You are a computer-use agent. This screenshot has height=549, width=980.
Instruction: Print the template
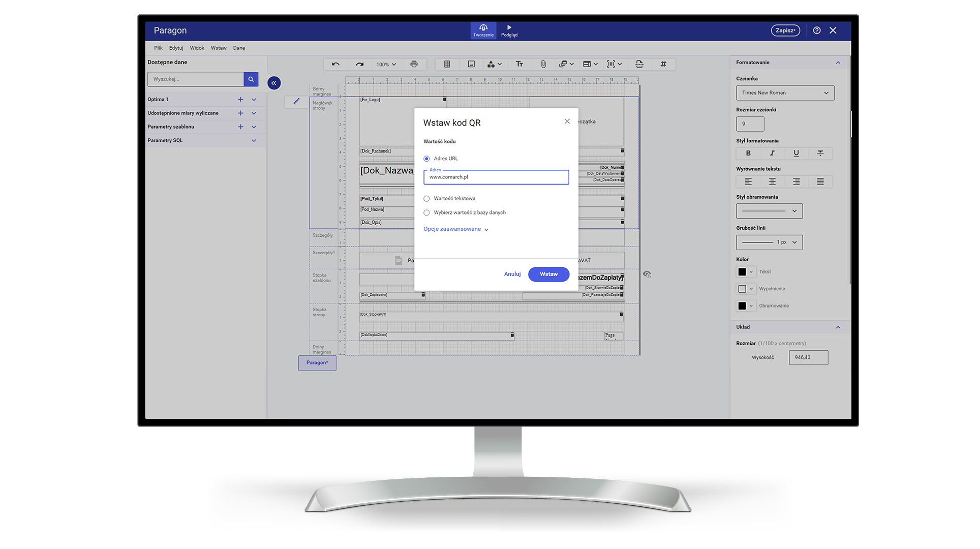point(414,64)
